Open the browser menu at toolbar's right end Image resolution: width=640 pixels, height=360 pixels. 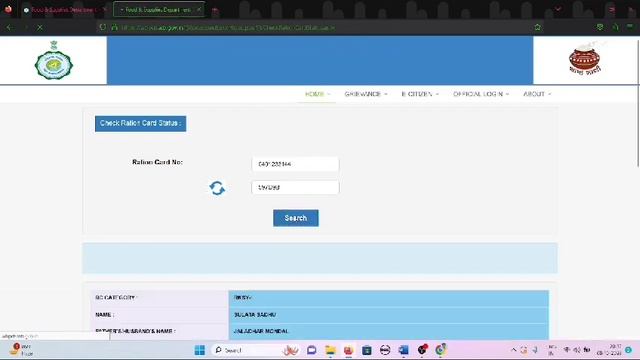point(630,27)
